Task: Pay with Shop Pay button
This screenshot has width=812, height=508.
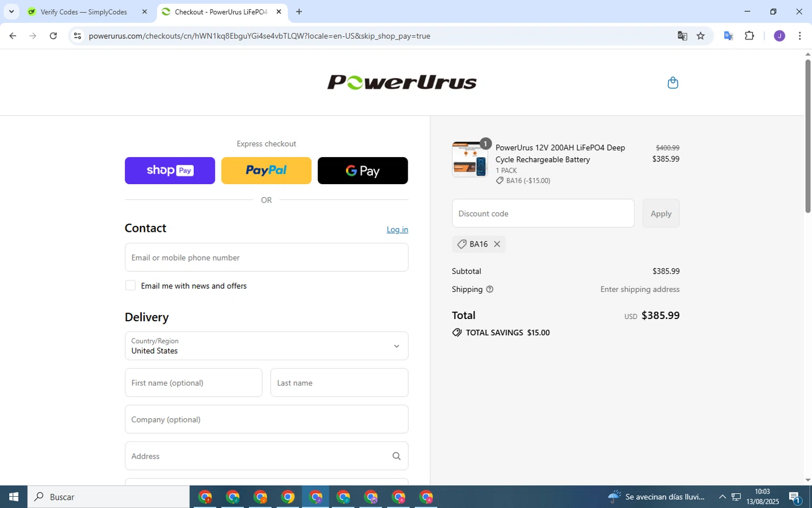Action: (x=170, y=171)
